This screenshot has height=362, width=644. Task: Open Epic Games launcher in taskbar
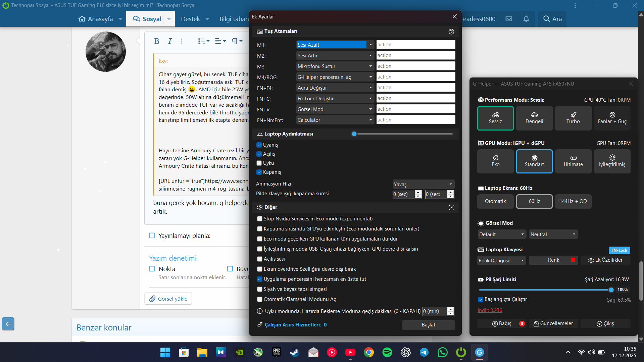[x=276, y=352]
